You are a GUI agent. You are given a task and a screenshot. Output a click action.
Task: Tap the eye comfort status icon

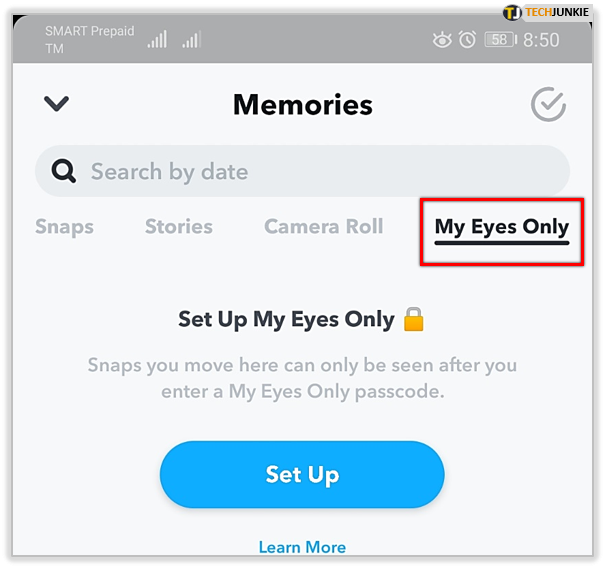442,40
